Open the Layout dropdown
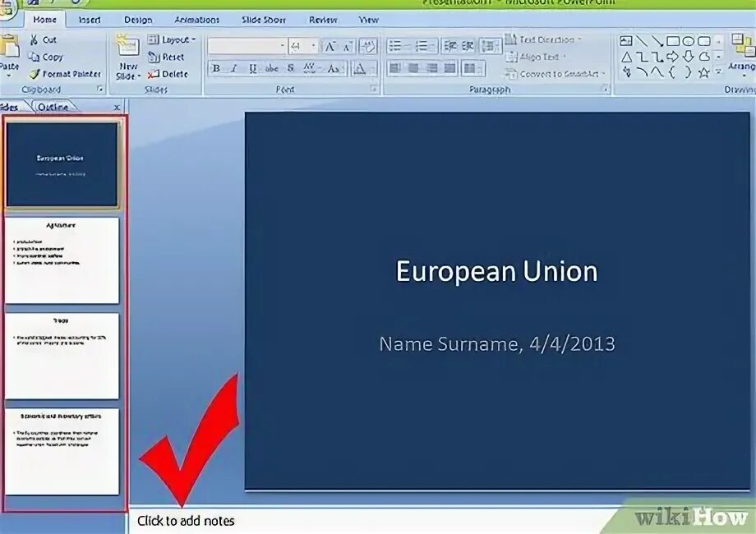Image resolution: width=756 pixels, height=534 pixels. click(x=172, y=39)
